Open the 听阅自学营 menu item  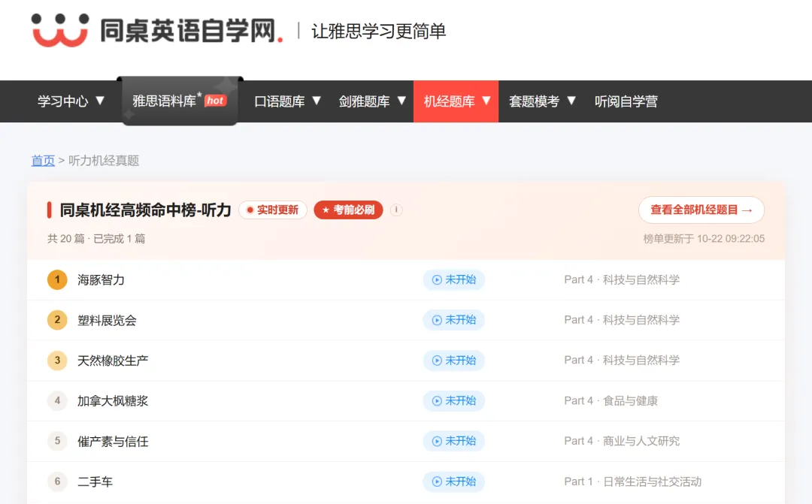pyautogui.click(x=626, y=101)
